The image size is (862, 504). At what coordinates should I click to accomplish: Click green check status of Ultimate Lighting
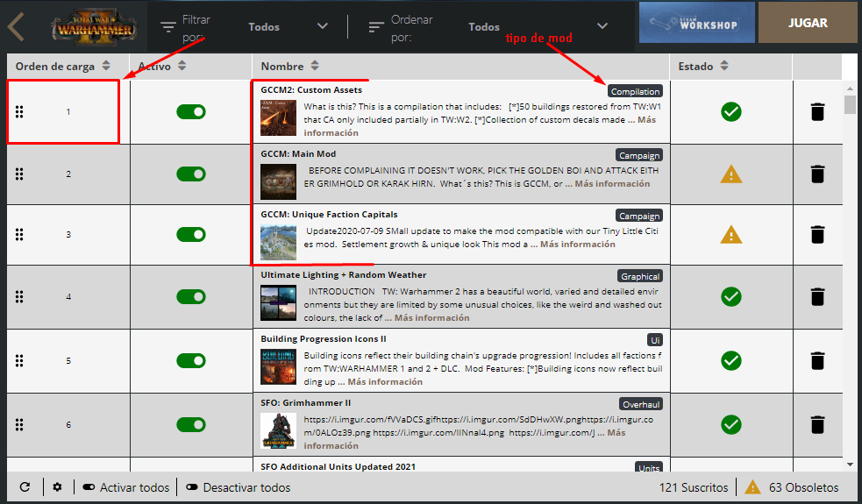coord(731,297)
